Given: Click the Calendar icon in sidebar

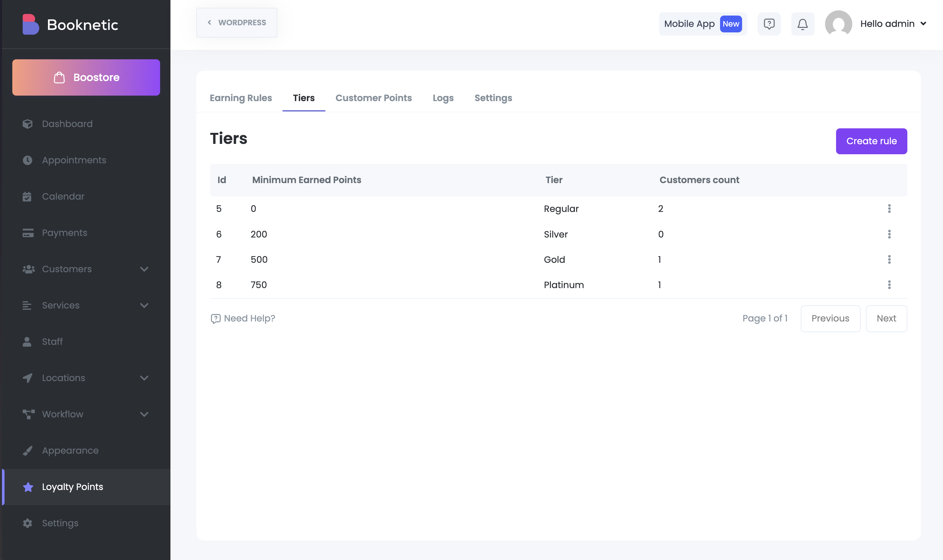Looking at the screenshot, I should pyautogui.click(x=27, y=197).
